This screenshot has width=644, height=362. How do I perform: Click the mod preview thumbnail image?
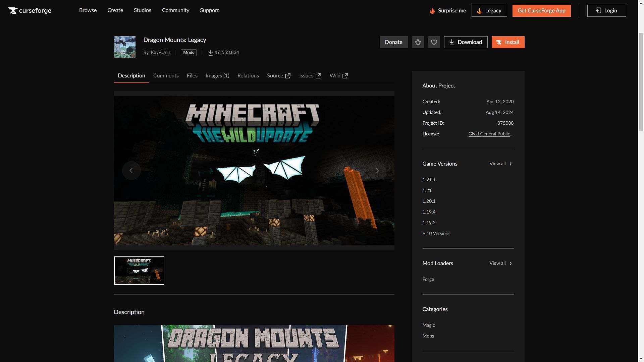[x=139, y=270]
